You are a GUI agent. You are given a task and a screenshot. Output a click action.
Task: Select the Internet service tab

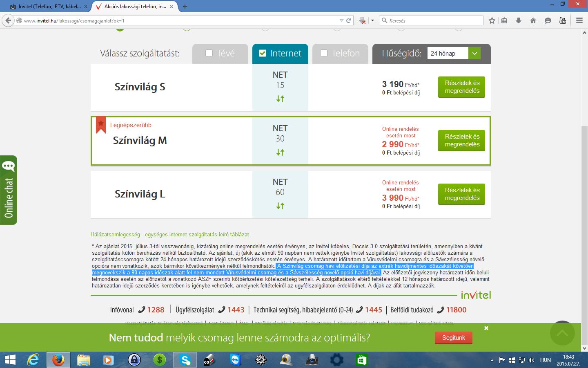280,54
